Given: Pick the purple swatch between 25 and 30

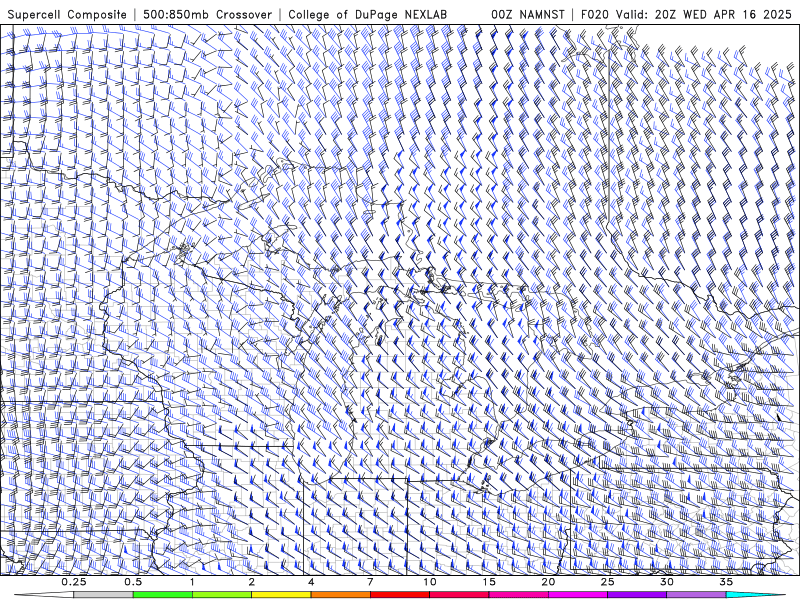Looking at the screenshot, I should pos(637,595).
